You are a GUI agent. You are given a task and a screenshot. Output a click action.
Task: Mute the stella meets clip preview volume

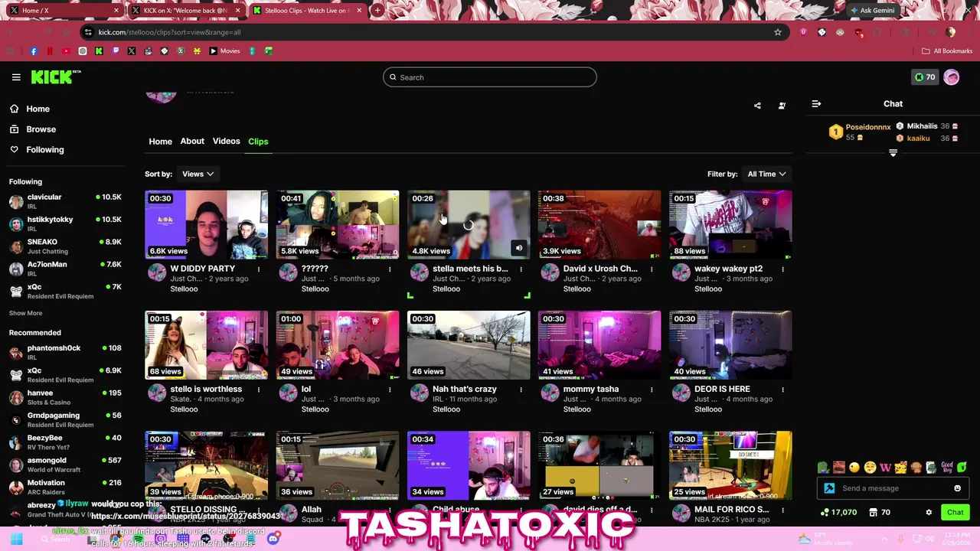click(518, 248)
